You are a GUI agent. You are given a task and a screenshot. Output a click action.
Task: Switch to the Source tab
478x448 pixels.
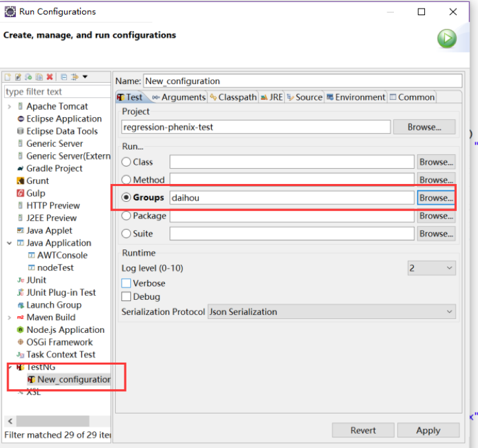click(305, 97)
